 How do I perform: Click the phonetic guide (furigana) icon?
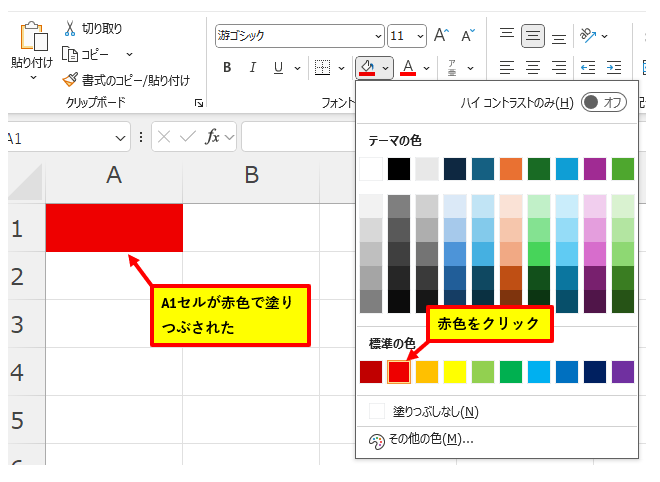(452, 67)
